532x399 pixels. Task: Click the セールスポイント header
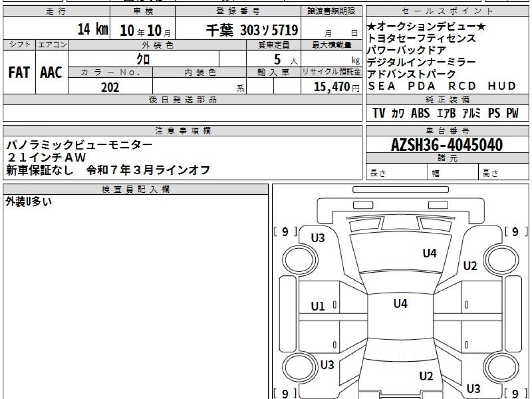pos(448,12)
